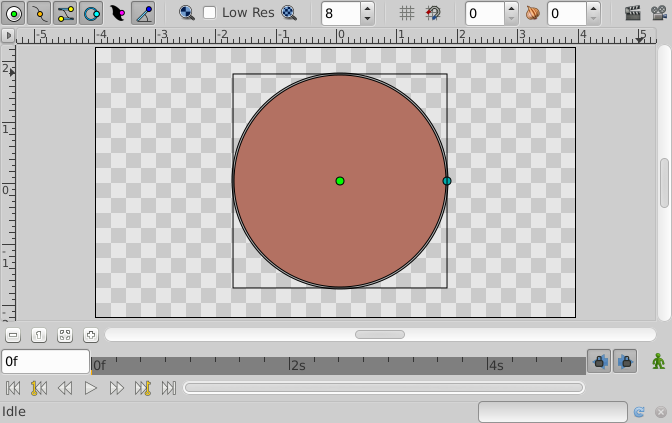
Task: Toggle the onion skin icon
Action: (532, 13)
